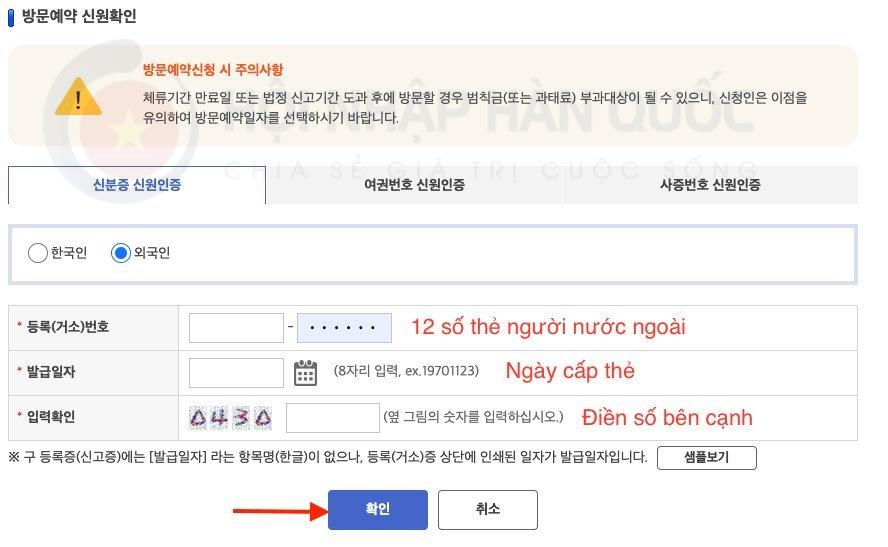This screenshot has width=888, height=547.
Task: Click the red arrow pointing to 확인
Action: [x=279, y=512]
